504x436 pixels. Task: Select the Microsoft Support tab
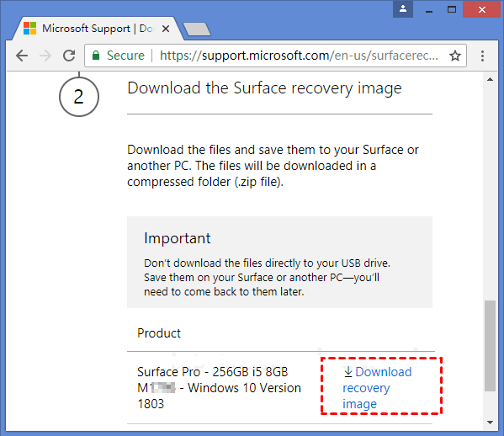tap(98, 29)
